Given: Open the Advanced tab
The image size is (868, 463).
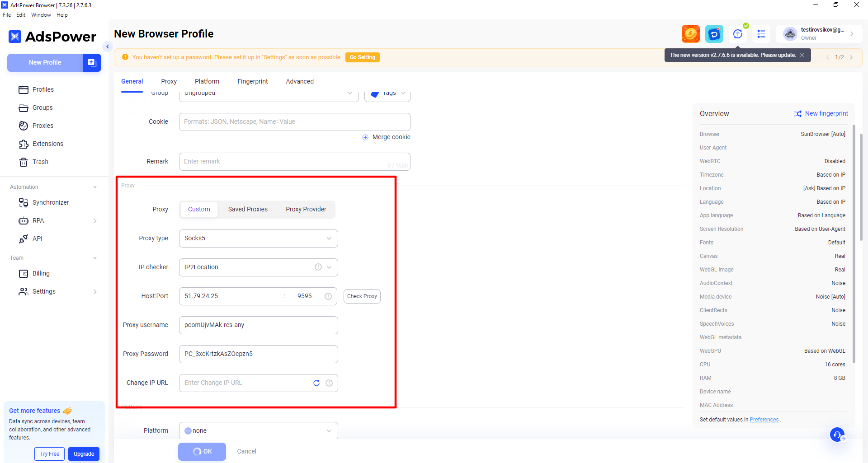Looking at the screenshot, I should 299,81.
